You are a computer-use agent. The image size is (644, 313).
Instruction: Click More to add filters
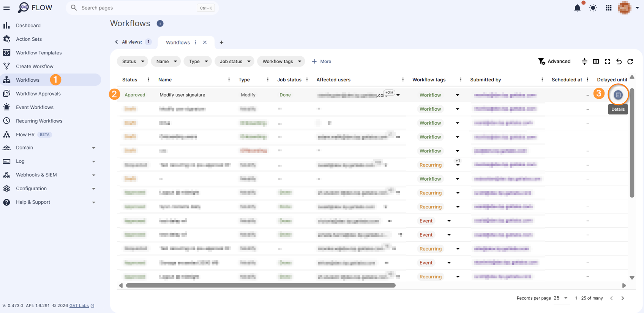click(x=321, y=61)
